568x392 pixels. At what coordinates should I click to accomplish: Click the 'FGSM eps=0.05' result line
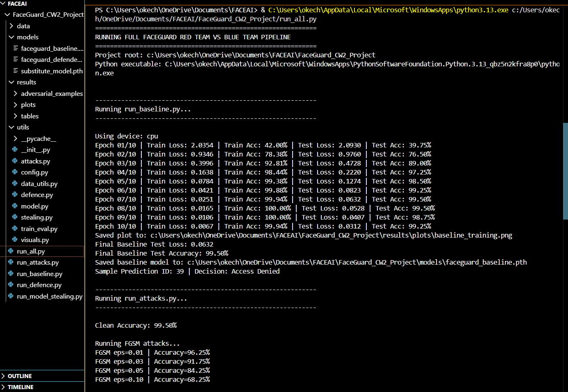pyautogui.click(x=152, y=371)
